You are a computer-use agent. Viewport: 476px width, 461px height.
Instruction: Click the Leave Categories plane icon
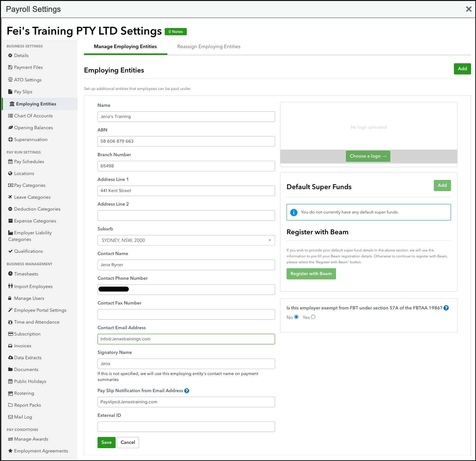10,197
